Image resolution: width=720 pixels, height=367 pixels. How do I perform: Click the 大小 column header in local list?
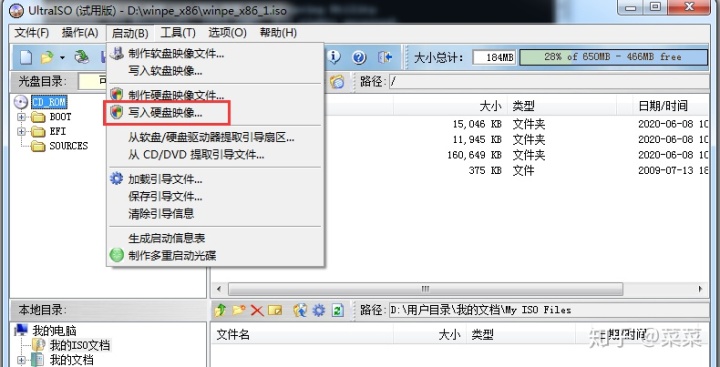430,335
